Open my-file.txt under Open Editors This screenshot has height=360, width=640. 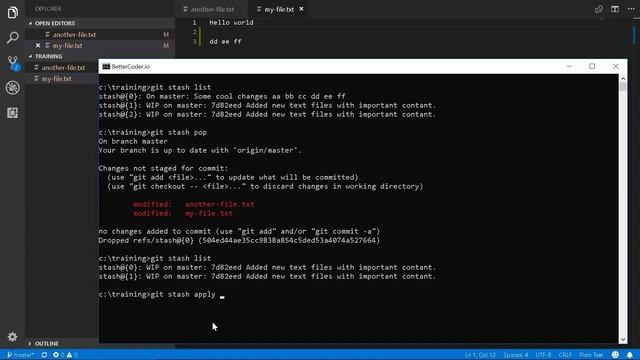coord(67,45)
